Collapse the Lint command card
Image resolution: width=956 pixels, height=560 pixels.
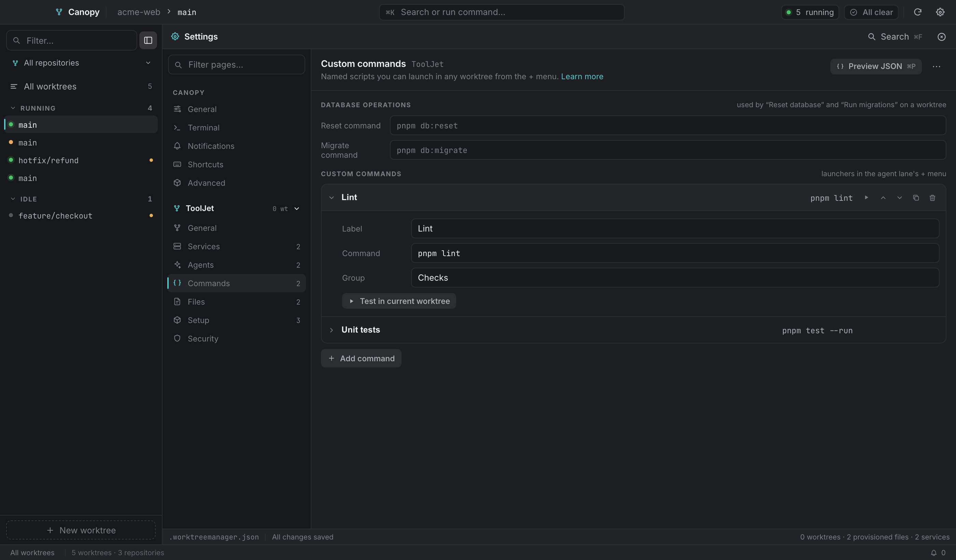(x=331, y=198)
